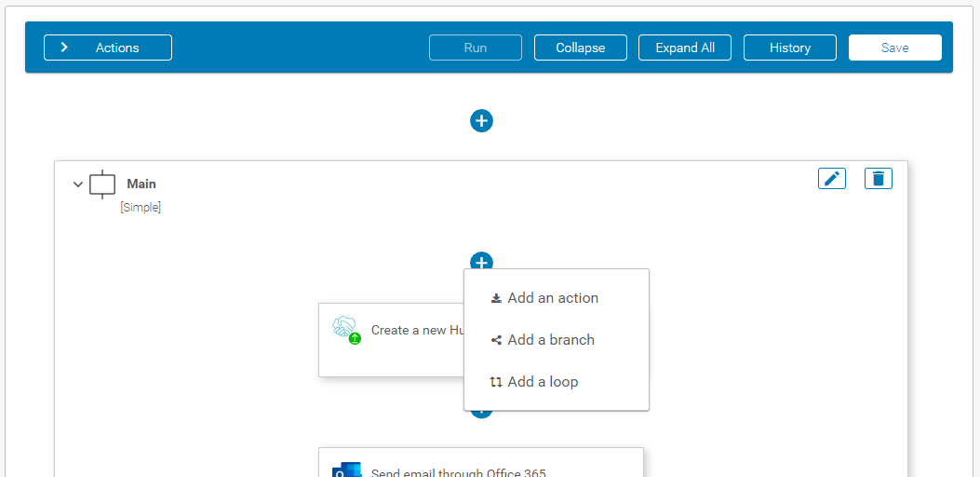Save the workflow
The height and width of the screenshot is (477, 980).
894,48
